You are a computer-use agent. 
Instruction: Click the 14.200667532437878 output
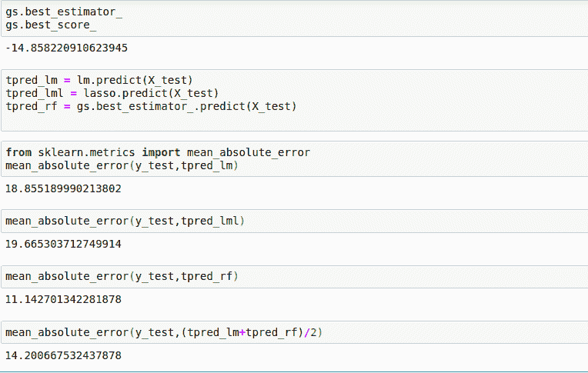pos(63,355)
